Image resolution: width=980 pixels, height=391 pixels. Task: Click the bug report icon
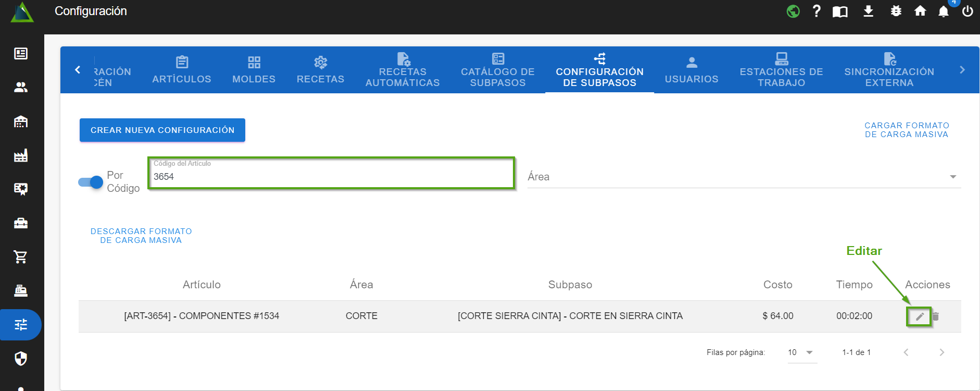[896, 11]
